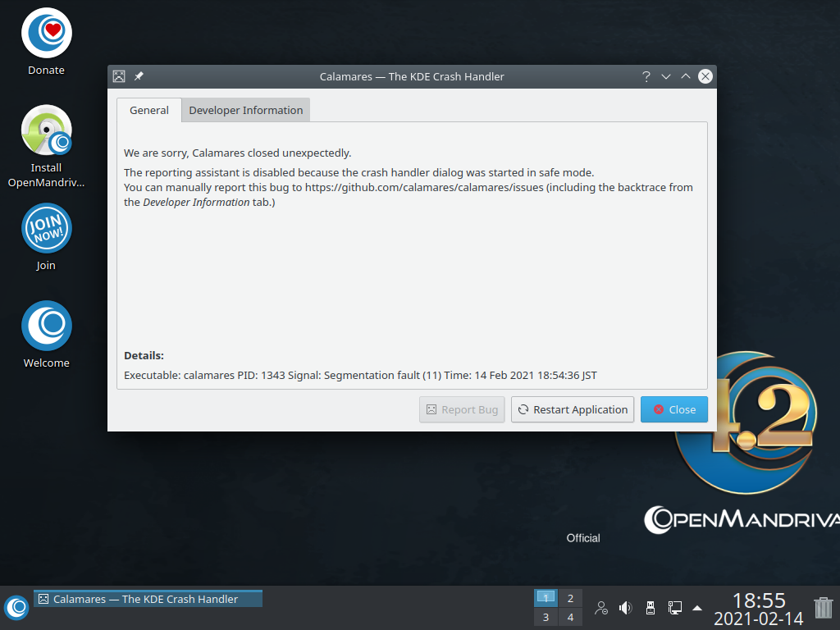The width and height of the screenshot is (840, 630).
Task: Click the 2021-02-14 date in panel
Action: [x=759, y=619]
